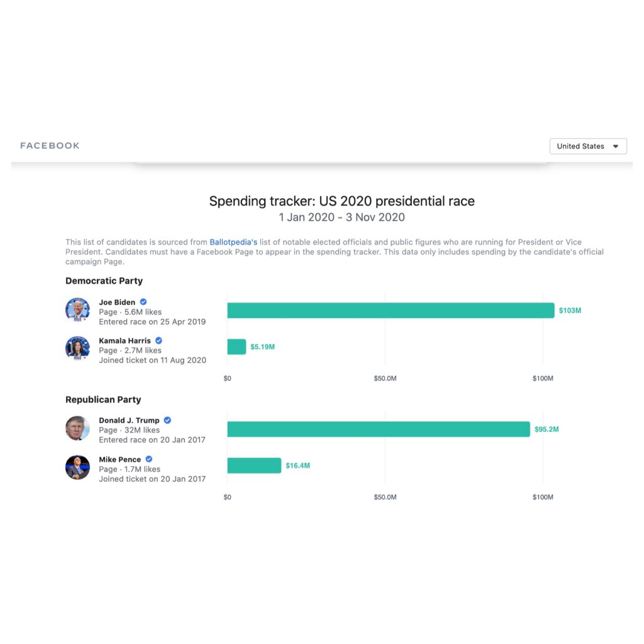Open the Ballotpedia's link

pos(233,242)
